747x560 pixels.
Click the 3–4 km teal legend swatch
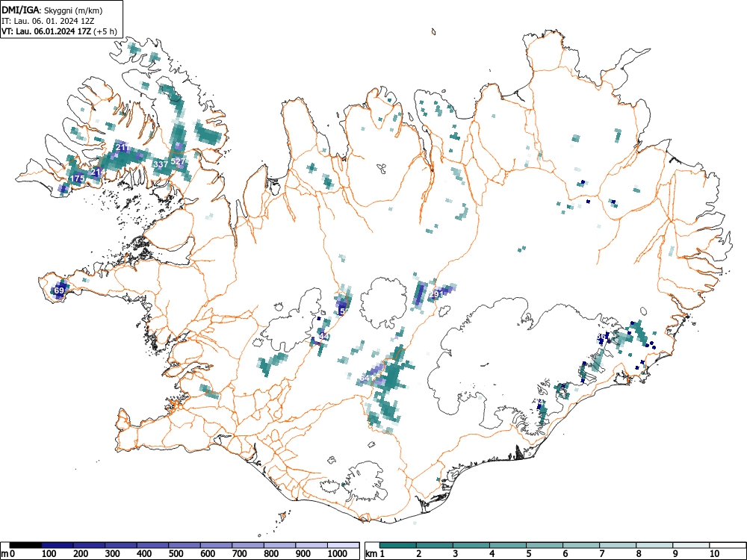471,545
